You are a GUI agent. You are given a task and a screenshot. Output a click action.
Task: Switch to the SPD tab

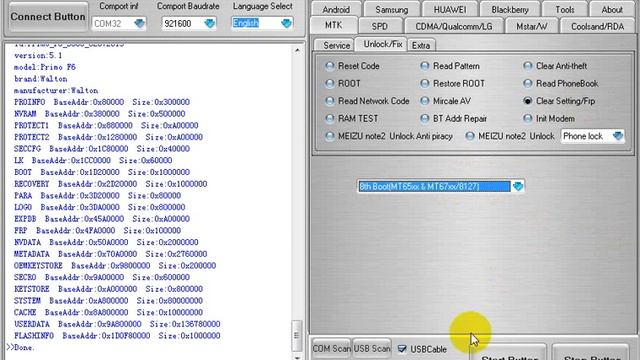click(x=380, y=27)
